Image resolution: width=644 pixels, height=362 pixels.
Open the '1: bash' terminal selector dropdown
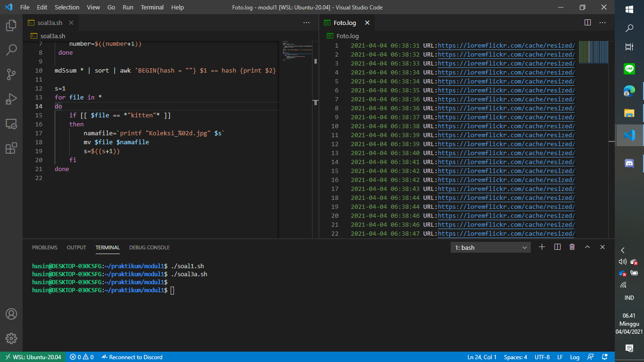pyautogui.click(x=490, y=247)
